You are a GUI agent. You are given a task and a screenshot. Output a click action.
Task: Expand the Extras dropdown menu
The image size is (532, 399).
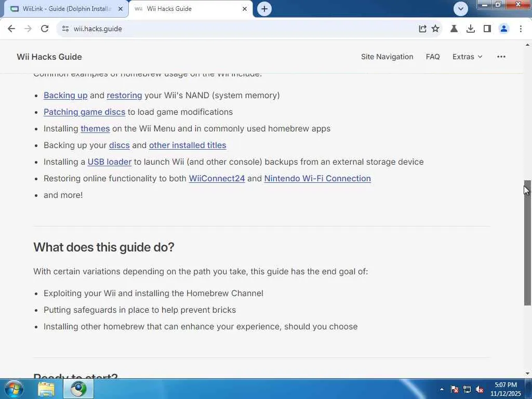tap(467, 57)
